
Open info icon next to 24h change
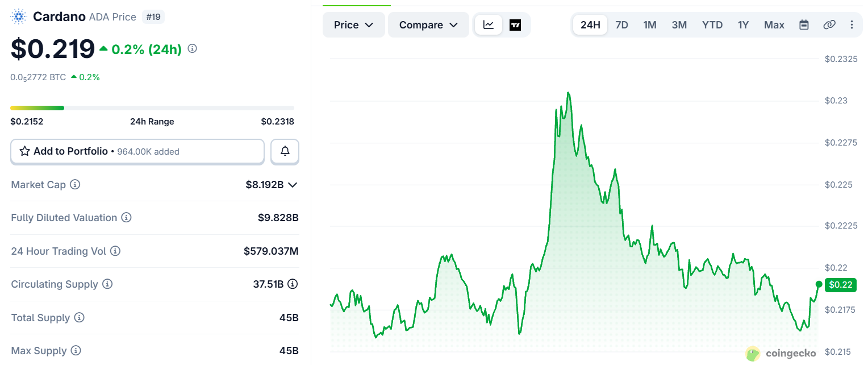[x=193, y=49]
